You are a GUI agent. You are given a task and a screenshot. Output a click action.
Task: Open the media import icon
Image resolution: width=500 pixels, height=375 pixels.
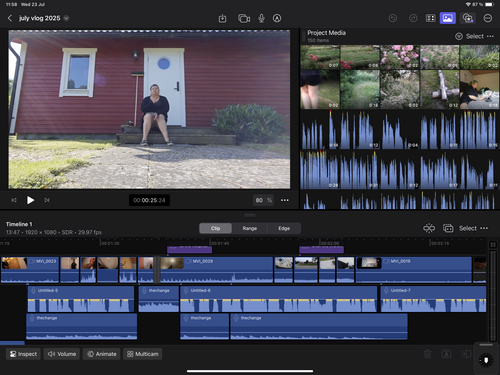pyautogui.click(x=468, y=18)
